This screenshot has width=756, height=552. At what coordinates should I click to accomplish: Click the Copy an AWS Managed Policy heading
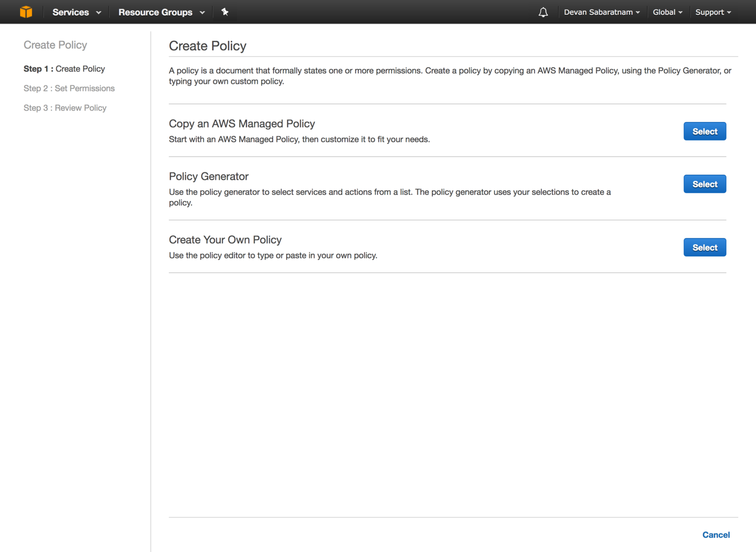242,124
